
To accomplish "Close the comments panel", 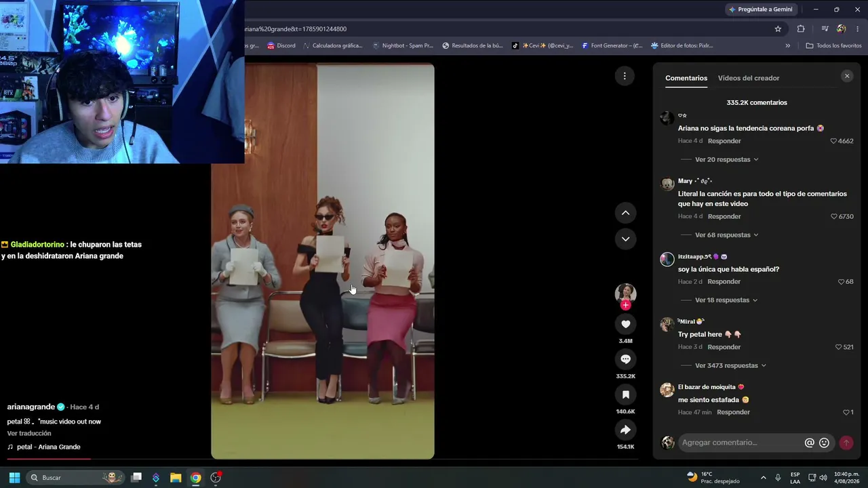I will pyautogui.click(x=847, y=76).
